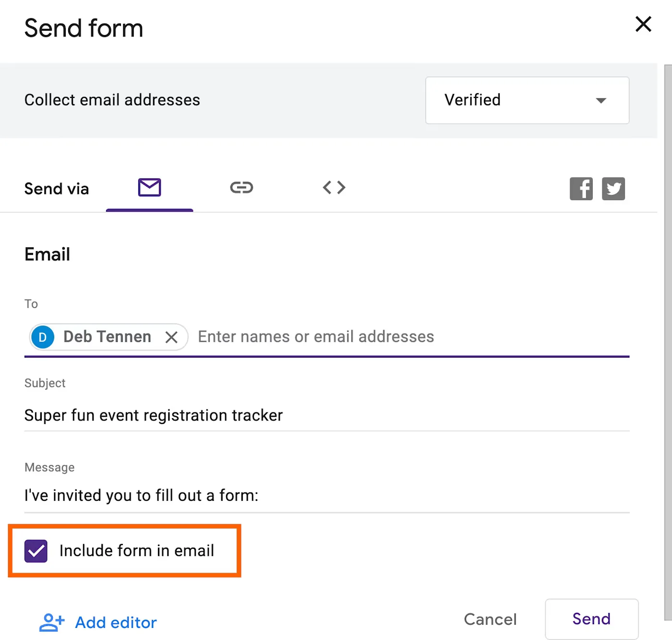Open the Verified dropdown menu
Image resolution: width=672 pixels, height=640 pixels.
tap(527, 100)
